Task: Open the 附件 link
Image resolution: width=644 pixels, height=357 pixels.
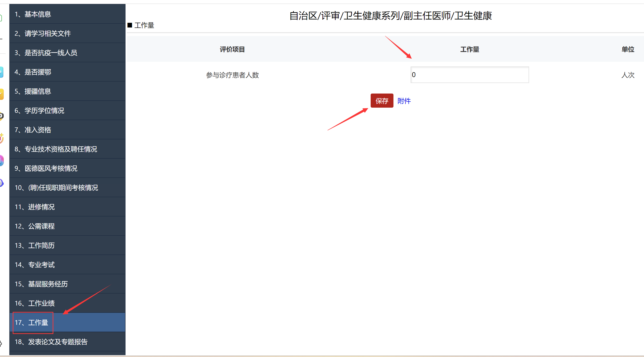Action: (404, 101)
